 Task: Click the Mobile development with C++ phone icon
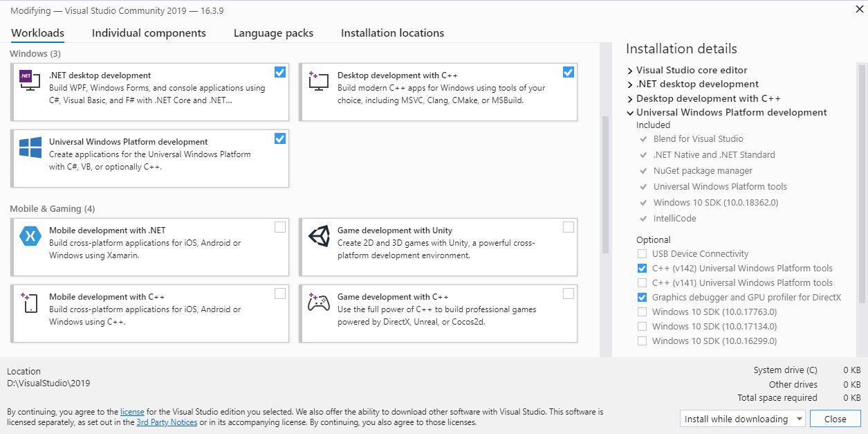point(30,302)
